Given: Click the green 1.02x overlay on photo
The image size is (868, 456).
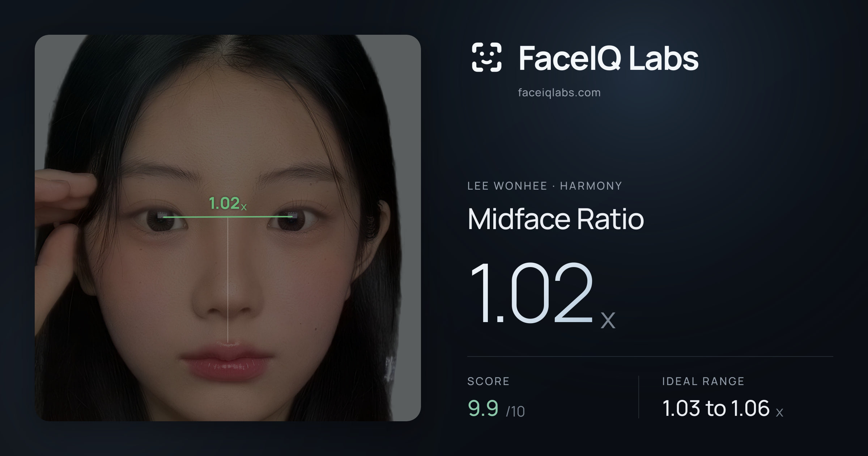Looking at the screenshot, I should coord(228,203).
